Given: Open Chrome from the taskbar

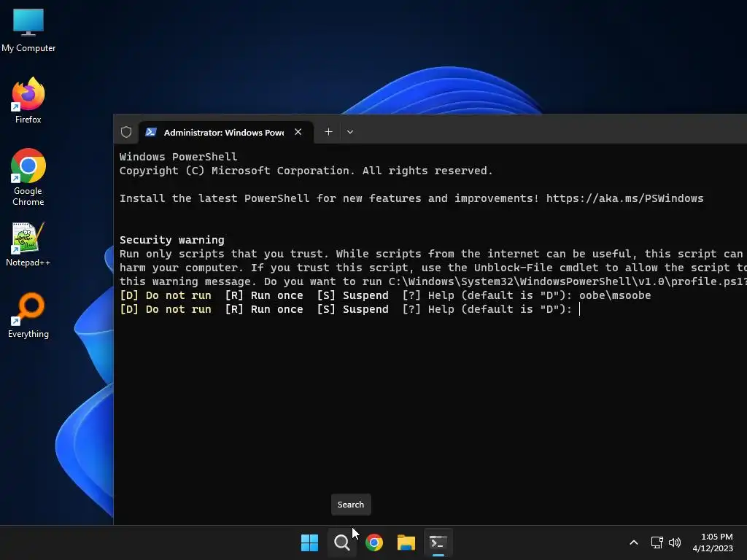Looking at the screenshot, I should click(374, 542).
